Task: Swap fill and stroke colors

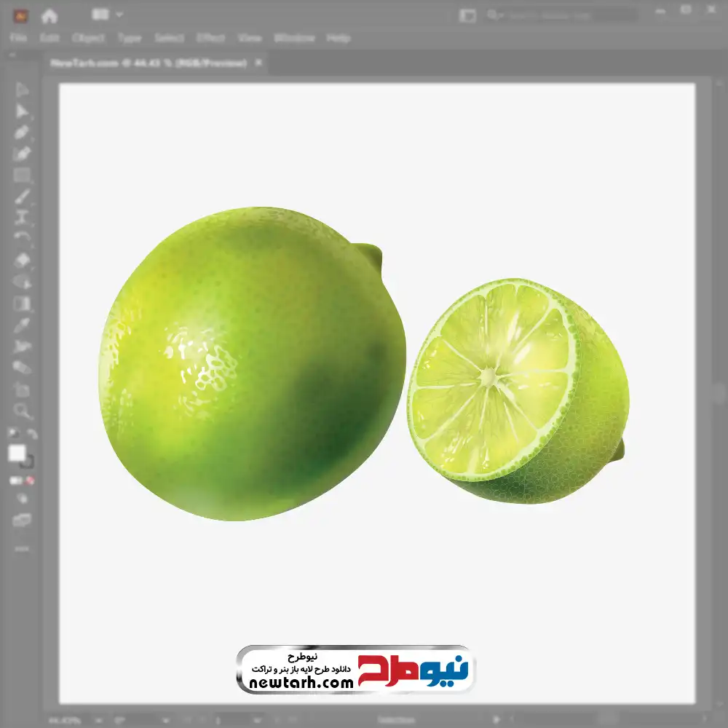Action: coord(32,434)
